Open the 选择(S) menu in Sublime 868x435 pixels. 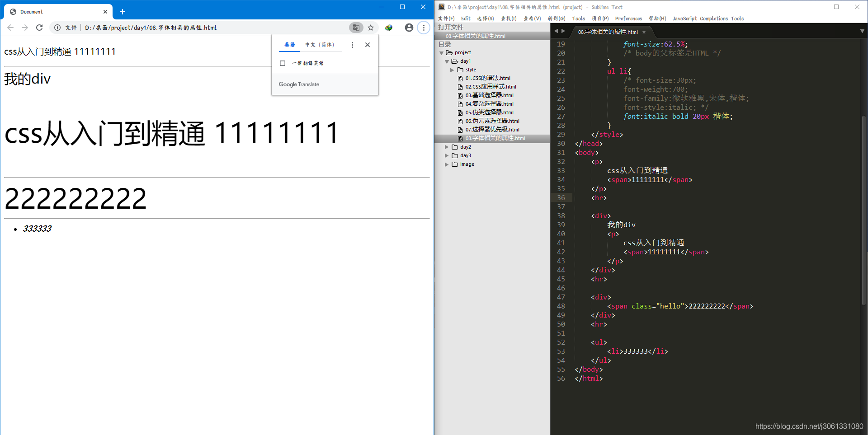point(486,19)
